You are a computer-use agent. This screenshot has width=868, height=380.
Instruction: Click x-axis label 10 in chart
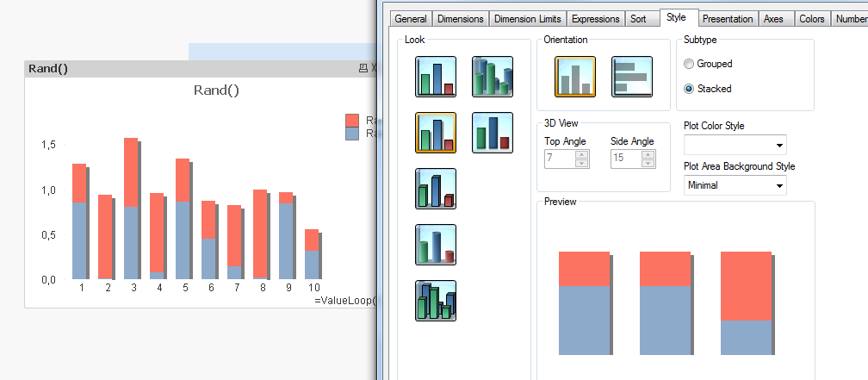(313, 288)
